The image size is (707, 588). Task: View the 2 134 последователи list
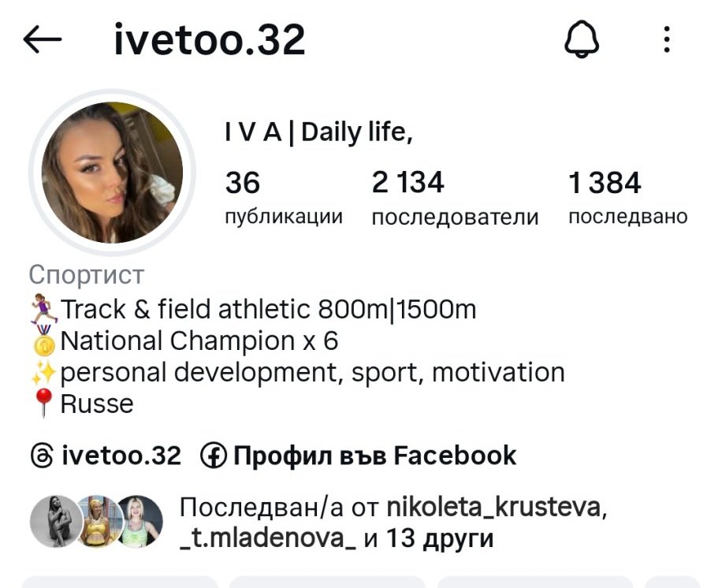tap(455, 198)
